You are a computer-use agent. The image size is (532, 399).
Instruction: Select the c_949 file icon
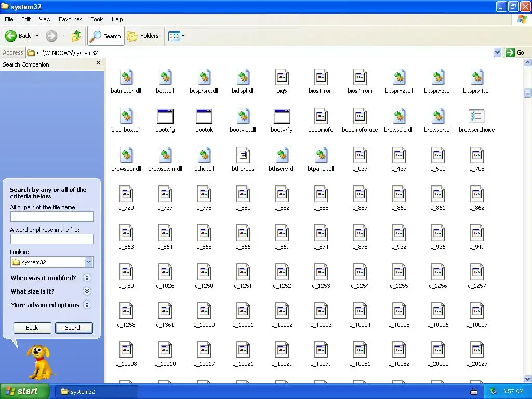476,233
